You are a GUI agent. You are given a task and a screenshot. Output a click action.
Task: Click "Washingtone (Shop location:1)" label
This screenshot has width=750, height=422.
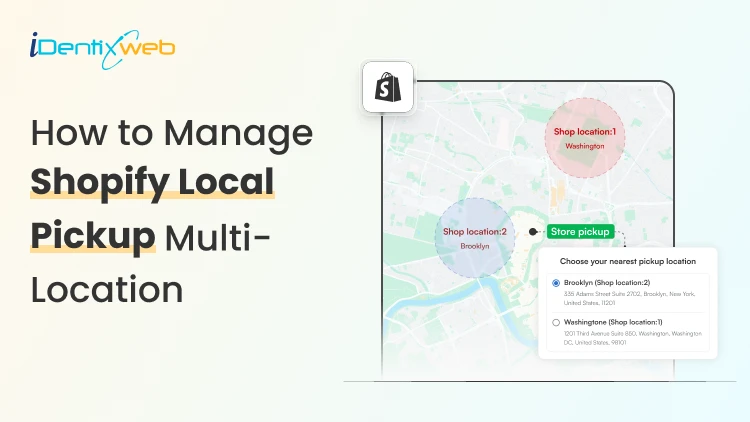tap(613, 322)
